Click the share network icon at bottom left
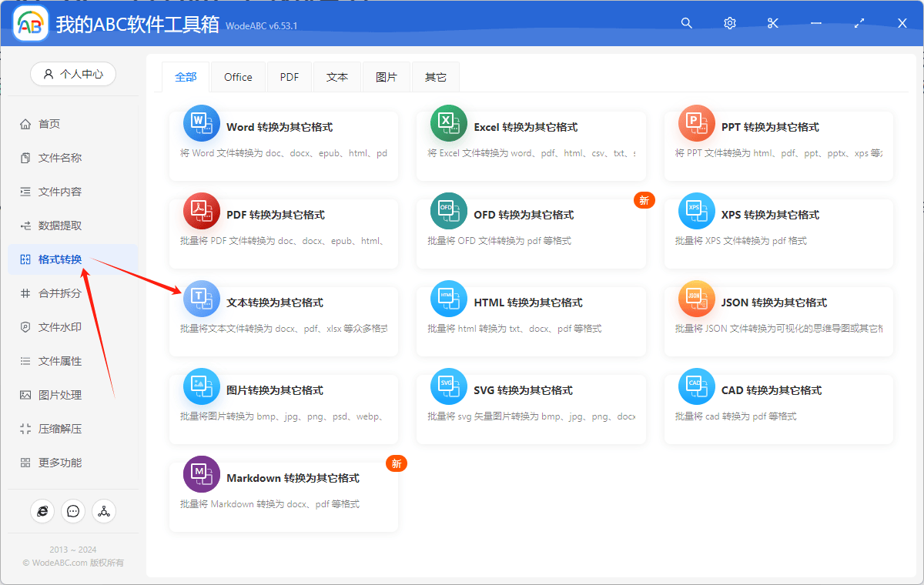 click(104, 510)
